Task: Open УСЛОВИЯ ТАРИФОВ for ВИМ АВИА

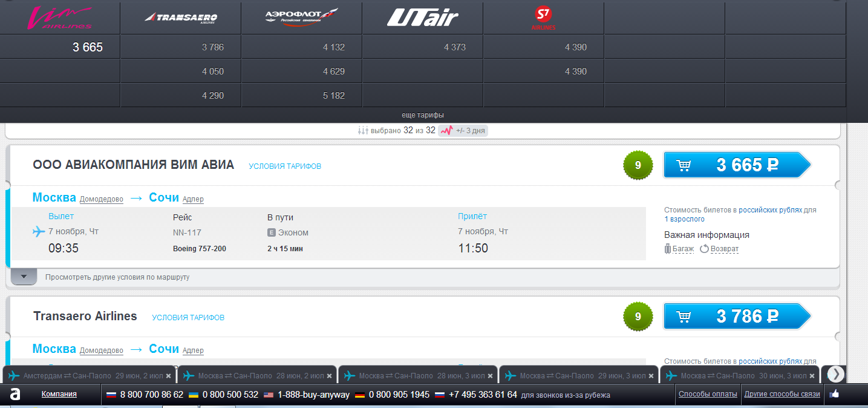Action: point(285,166)
